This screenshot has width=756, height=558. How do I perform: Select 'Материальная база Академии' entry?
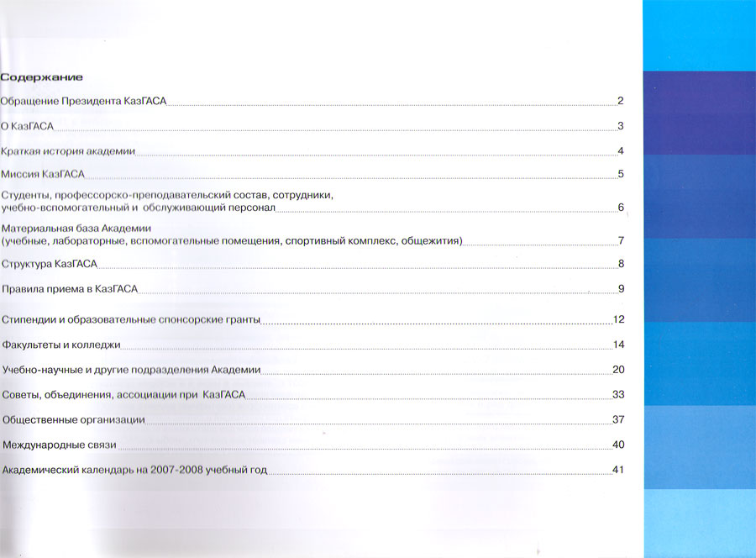76,229
